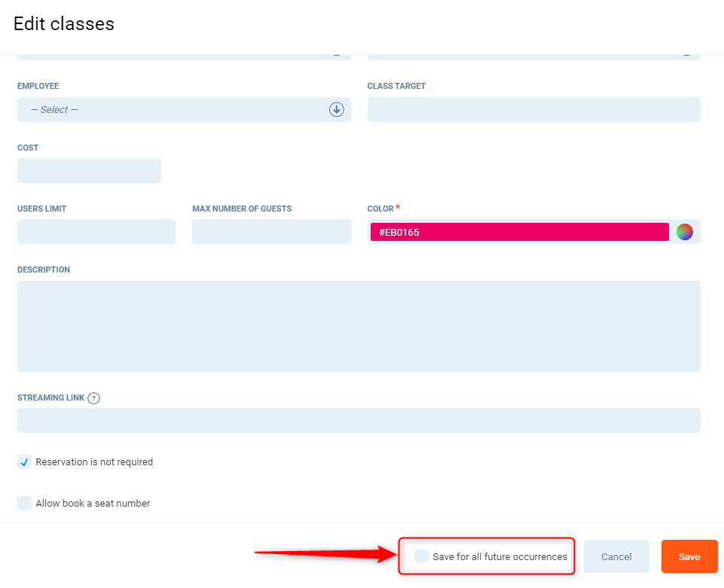Viewport: 724px width, 588px height.
Task: Click the Cancel button
Action: coord(616,556)
